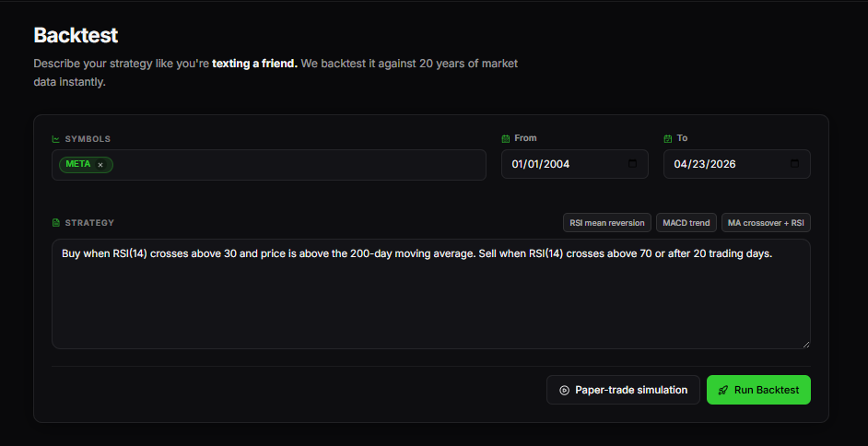Click the document icon beside STRATEGY label
This screenshot has height=446, width=868.
tap(56, 222)
